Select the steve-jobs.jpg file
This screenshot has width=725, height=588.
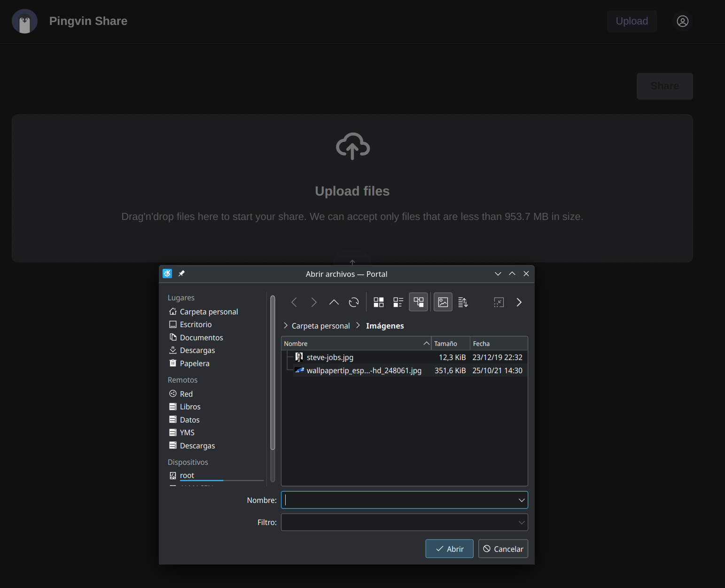point(330,357)
